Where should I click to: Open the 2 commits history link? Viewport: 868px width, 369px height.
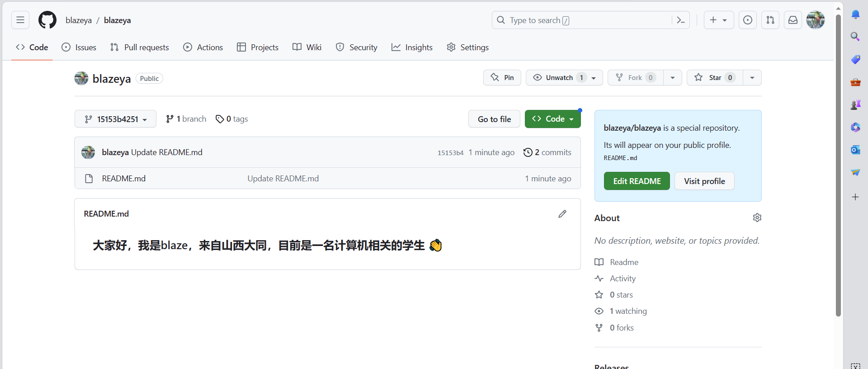pyautogui.click(x=547, y=152)
